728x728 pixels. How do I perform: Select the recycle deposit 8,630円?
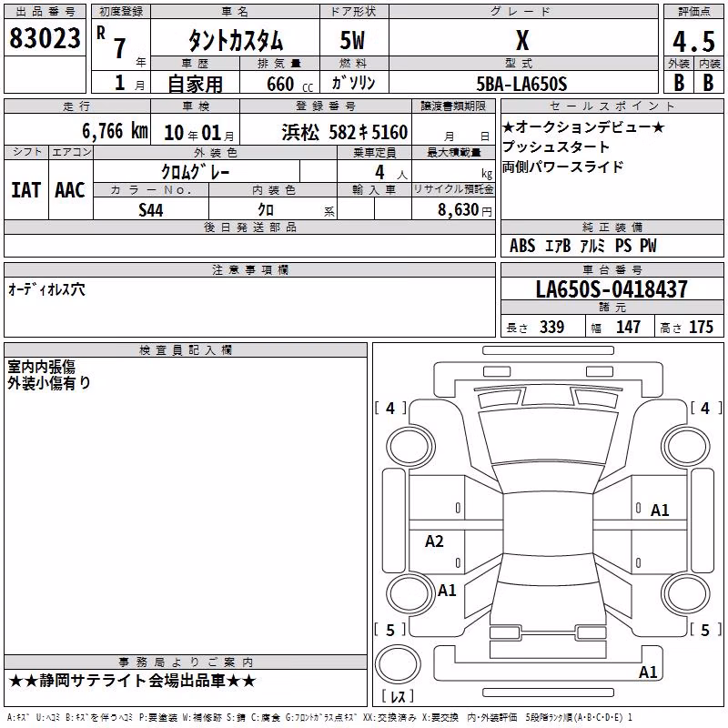pyautogui.click(x=465, y=210)
